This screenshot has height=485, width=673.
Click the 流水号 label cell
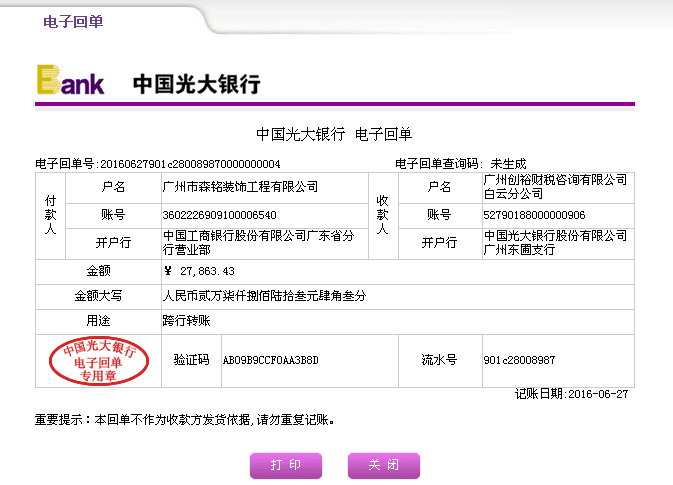439,360
